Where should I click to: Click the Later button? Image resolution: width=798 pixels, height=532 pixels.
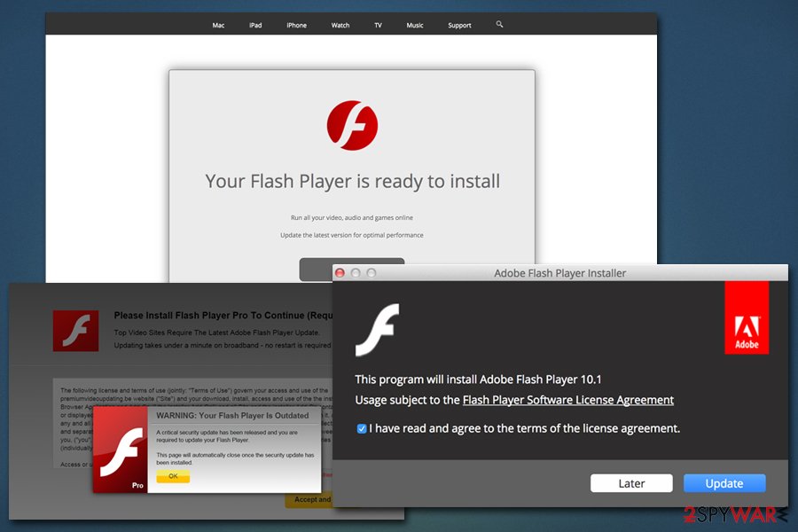click(x=631, y=483)
